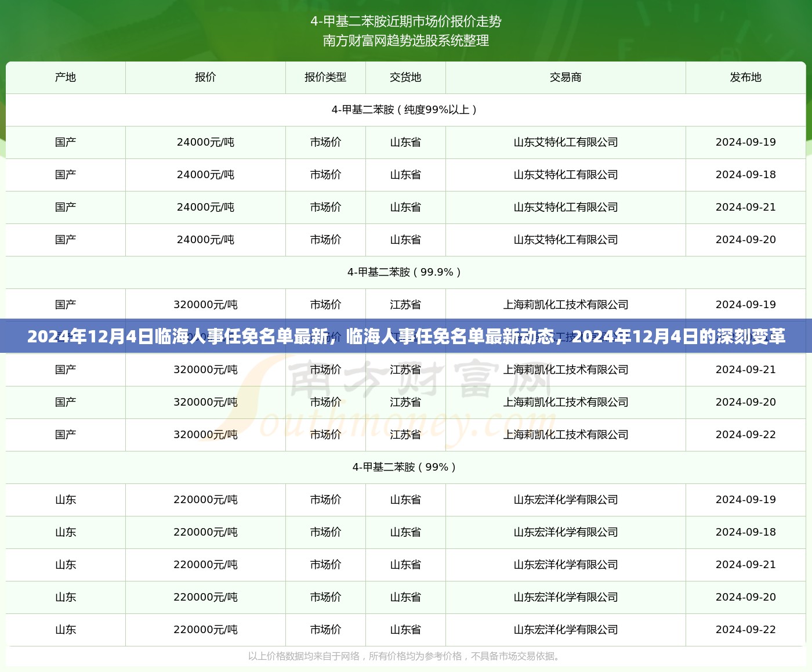This screenshot has width=812, height=672.
Task: Click section heading 4-甲基二苯胺（99%）
Action: [406, 467]
